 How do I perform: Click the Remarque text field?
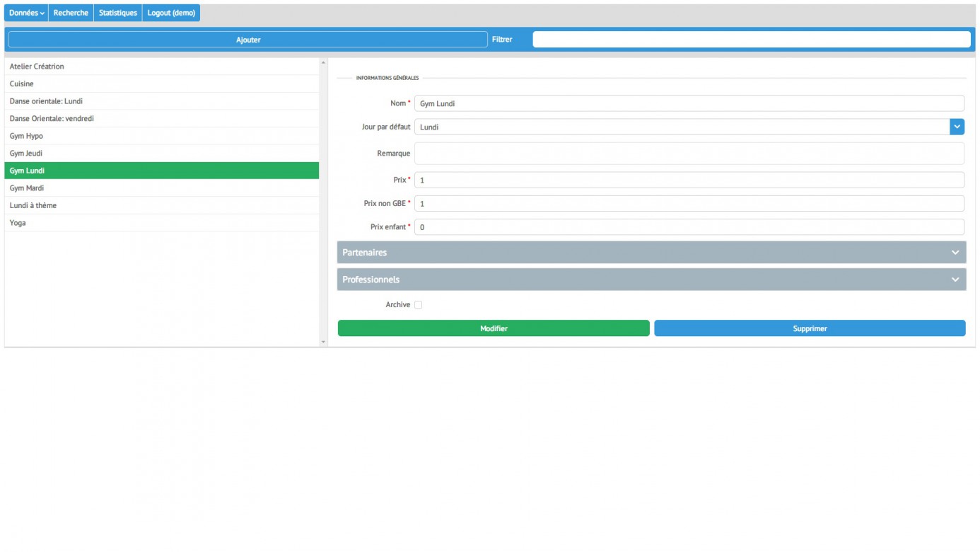click(689, 154)
